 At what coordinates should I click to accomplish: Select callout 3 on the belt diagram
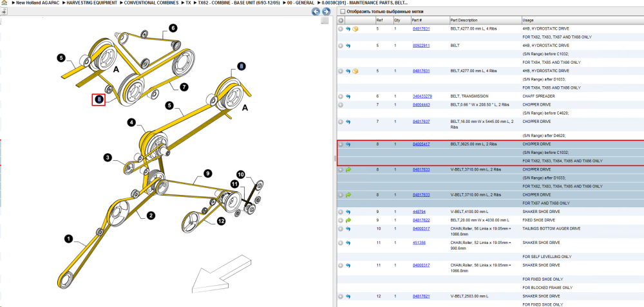point(108,158)
